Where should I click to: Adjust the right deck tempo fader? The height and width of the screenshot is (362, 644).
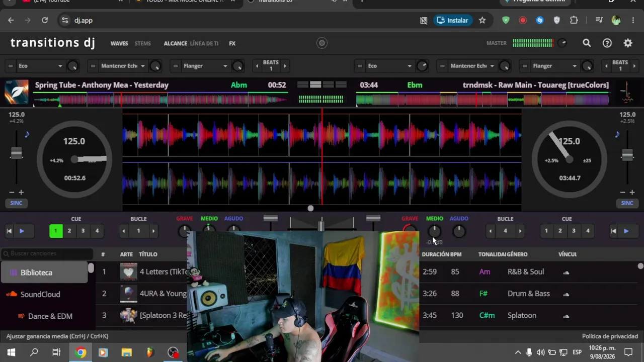coord(627,155)
